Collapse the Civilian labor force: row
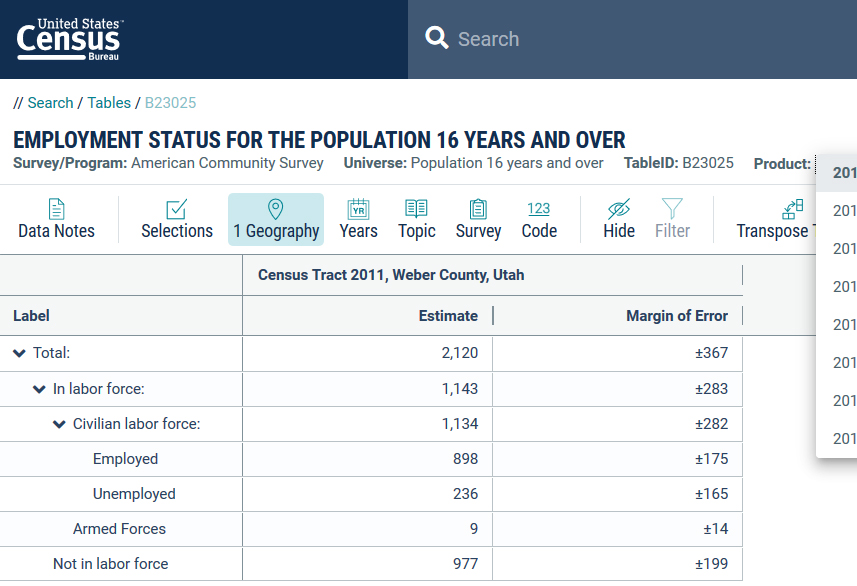The height and width of the screenshot is (586, 857). (60, 424)
